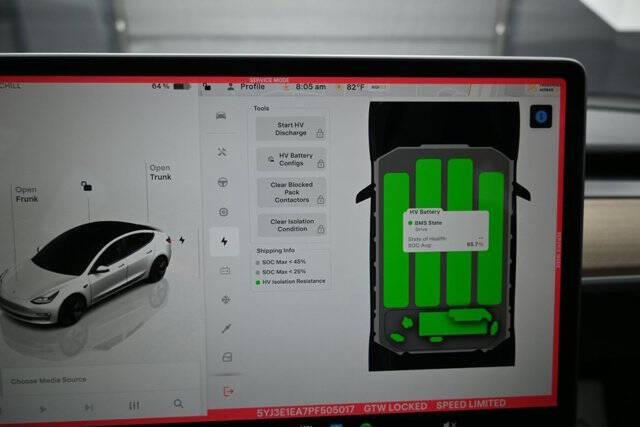Tap the blue info button over battery view
Viewport: 640px width, 427px height.
(541, 117)
